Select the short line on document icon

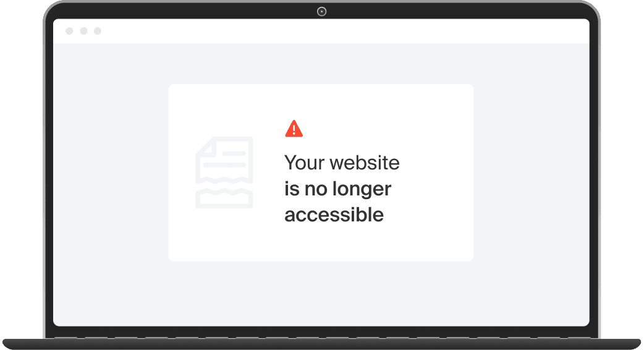coord(234,153)
